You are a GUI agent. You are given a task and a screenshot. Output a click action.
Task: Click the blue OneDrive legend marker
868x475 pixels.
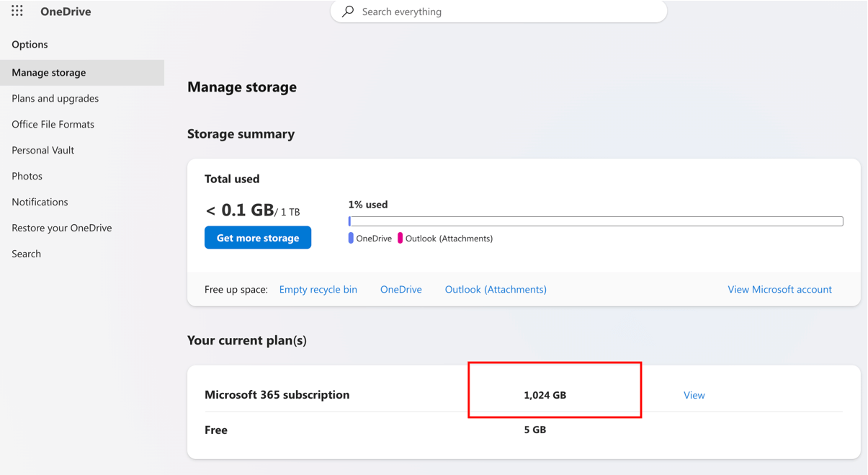click(351, 238)
